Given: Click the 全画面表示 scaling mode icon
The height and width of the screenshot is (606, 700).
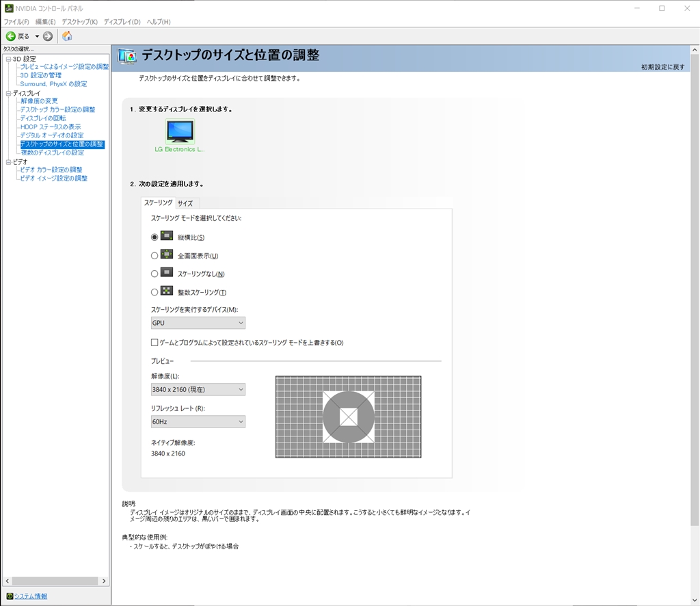Looking at the screenshot, I should pyautogui.click(x=167, y=254).
